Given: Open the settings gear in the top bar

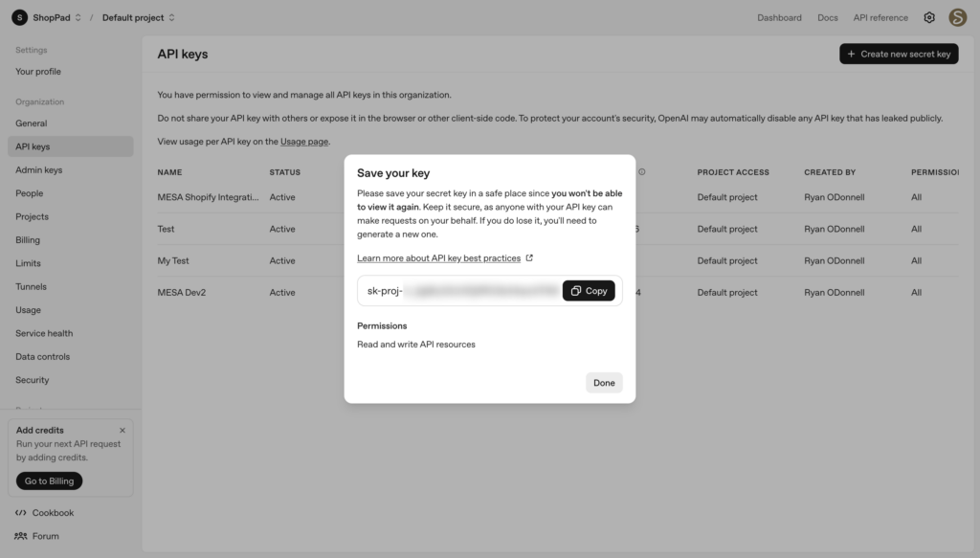Looking at the screenshot, I should click(928, 17).
